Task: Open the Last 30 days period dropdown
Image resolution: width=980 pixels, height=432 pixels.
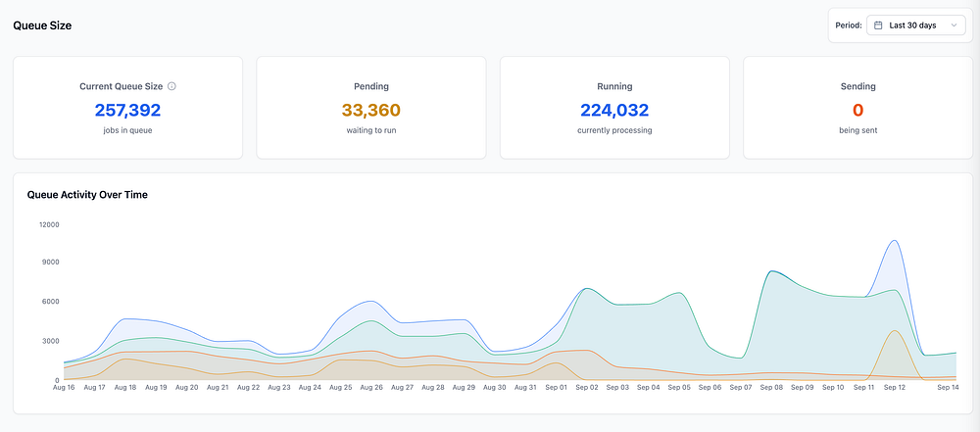Action: (915, 25)
